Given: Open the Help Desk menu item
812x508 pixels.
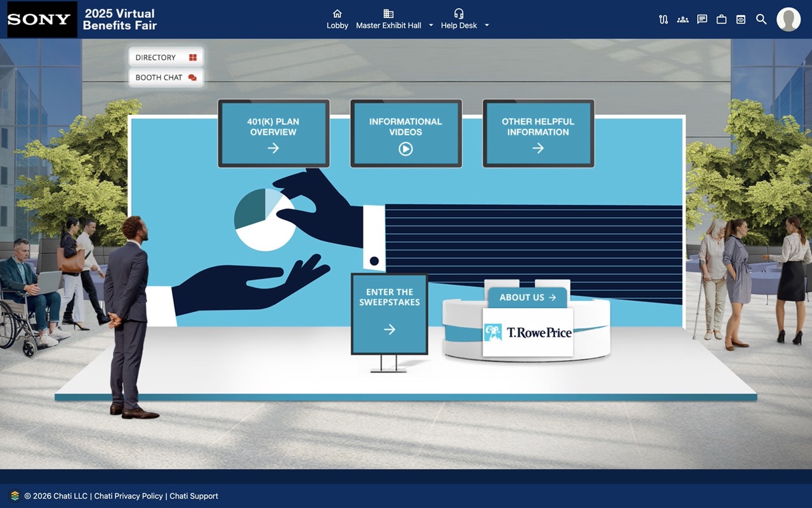Looking at the screenshot, I should pyautogui.click(x=459, y=20).
